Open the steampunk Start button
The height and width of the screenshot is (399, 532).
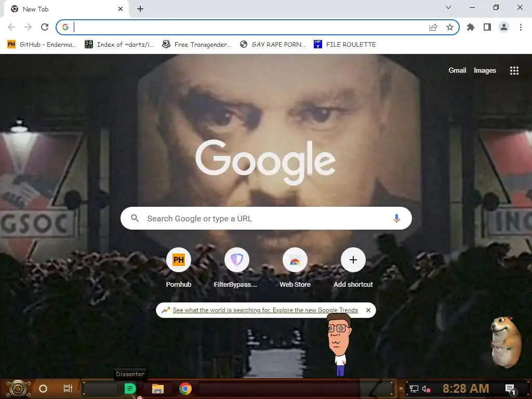[18, 389]
